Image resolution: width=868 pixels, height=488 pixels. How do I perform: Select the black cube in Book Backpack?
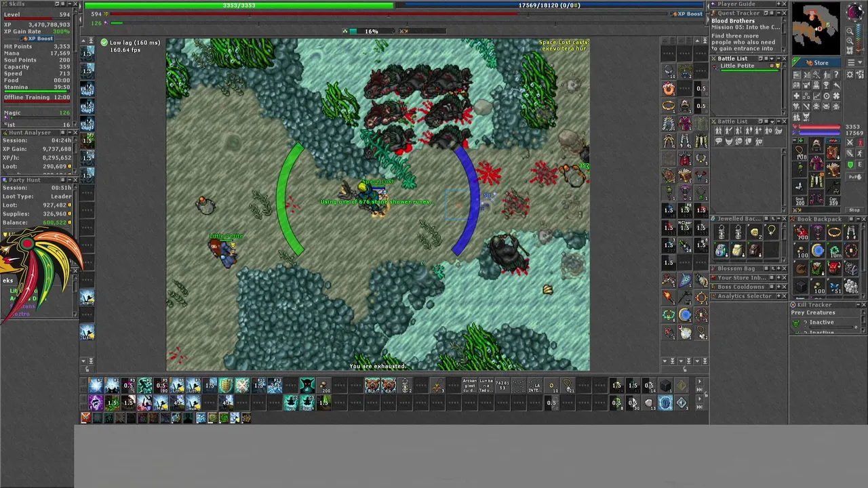pos(802,287)
